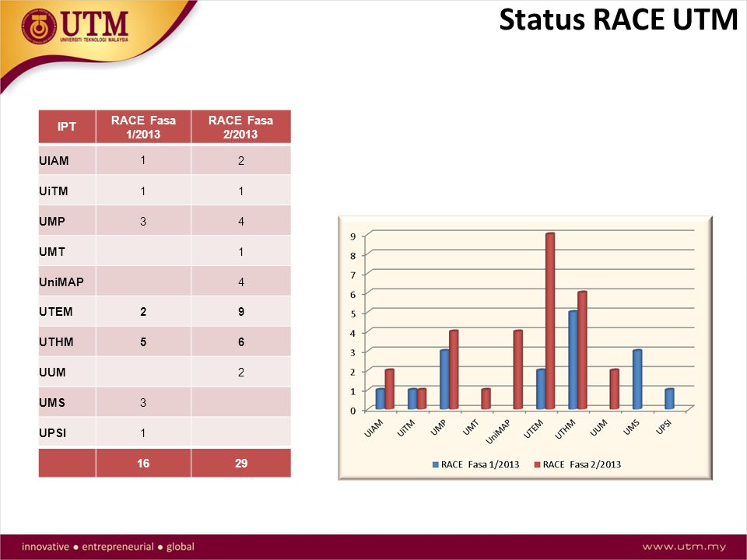Image resolution: width=747 pixels, height=560 pixels.
Task: Click the UIAM row label in table
Action: (54, 161)
